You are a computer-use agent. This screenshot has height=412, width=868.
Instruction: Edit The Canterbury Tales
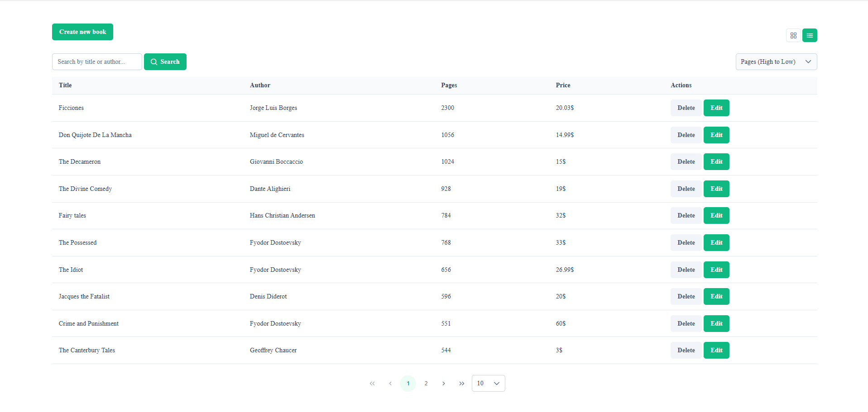click(x=716, y=350)
